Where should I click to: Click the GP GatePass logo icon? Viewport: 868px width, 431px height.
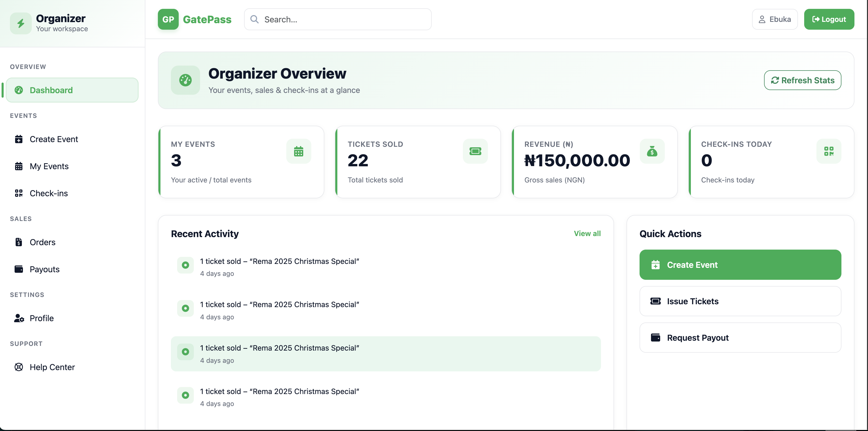(x=168, y=19)
